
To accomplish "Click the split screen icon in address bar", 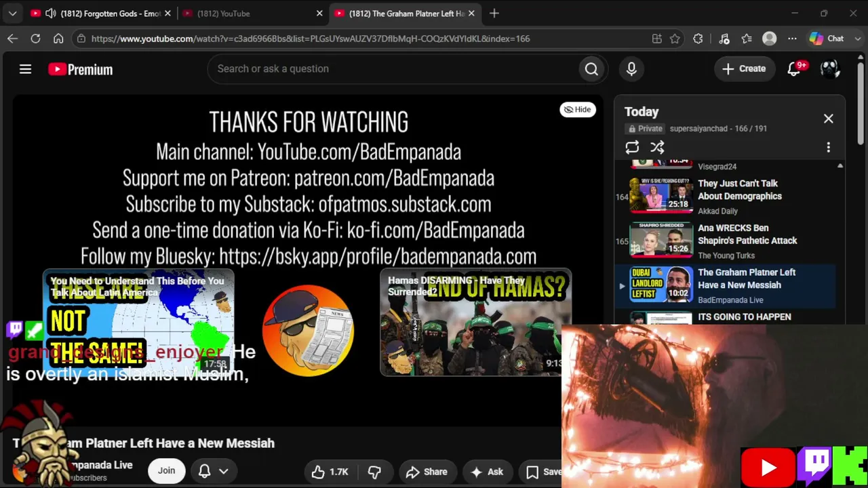I will click(x=656, y=39).
